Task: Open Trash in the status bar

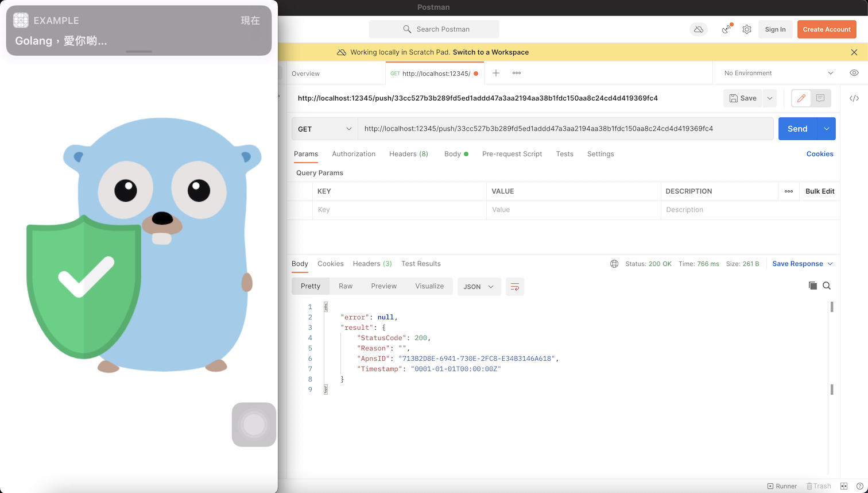Action: [x=819, y=486]
